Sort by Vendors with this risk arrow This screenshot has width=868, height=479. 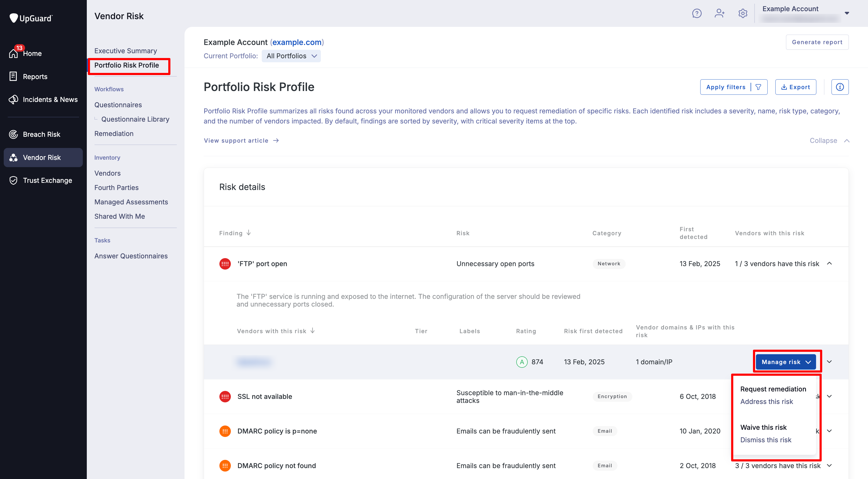(312, 331)
